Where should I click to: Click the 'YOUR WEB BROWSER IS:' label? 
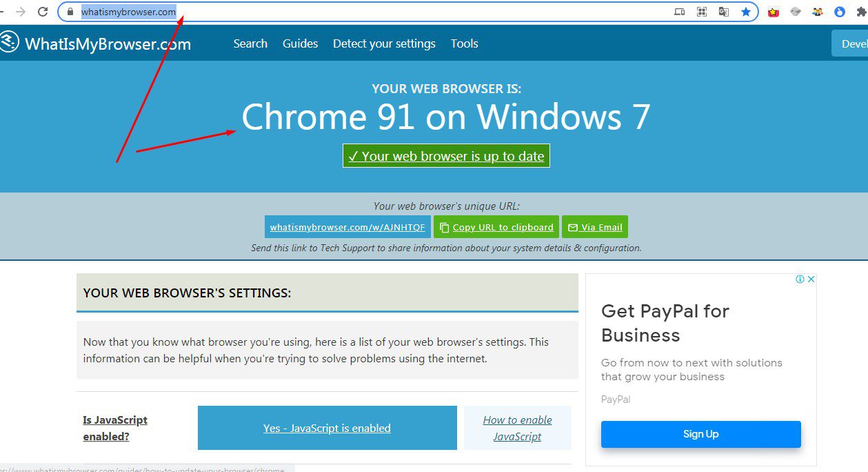coord(447,88)
